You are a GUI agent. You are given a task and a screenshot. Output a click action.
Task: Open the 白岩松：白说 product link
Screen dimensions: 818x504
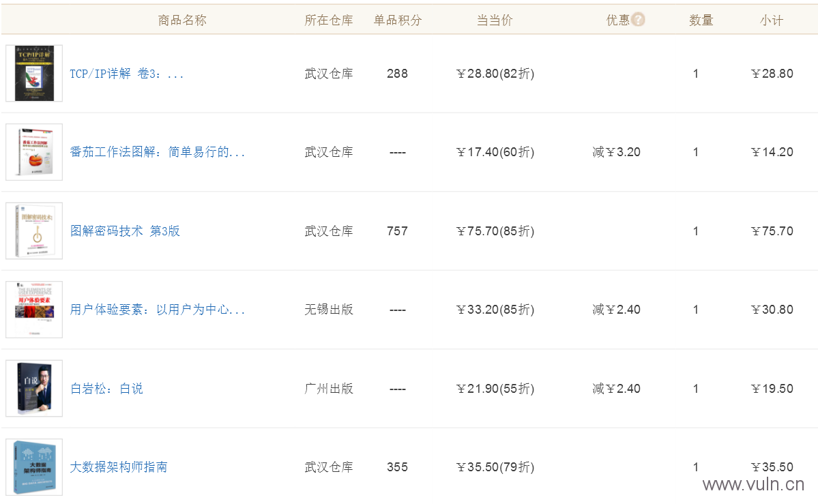tap(106, 389)
